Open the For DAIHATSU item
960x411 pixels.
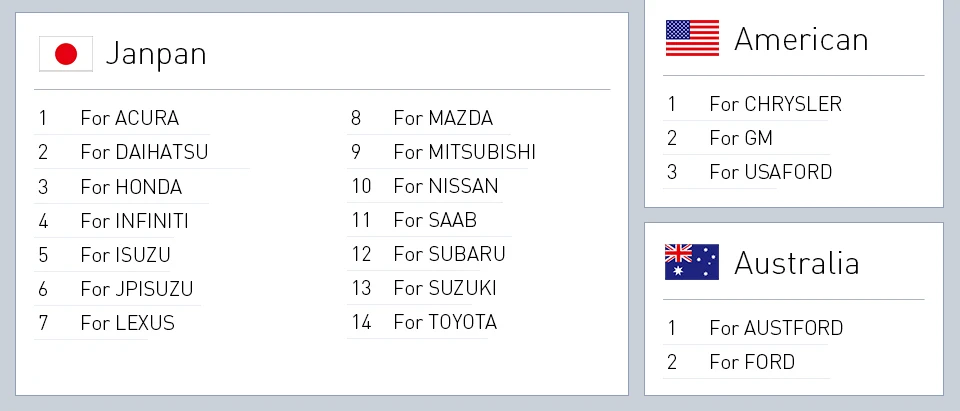pos(144,152)
